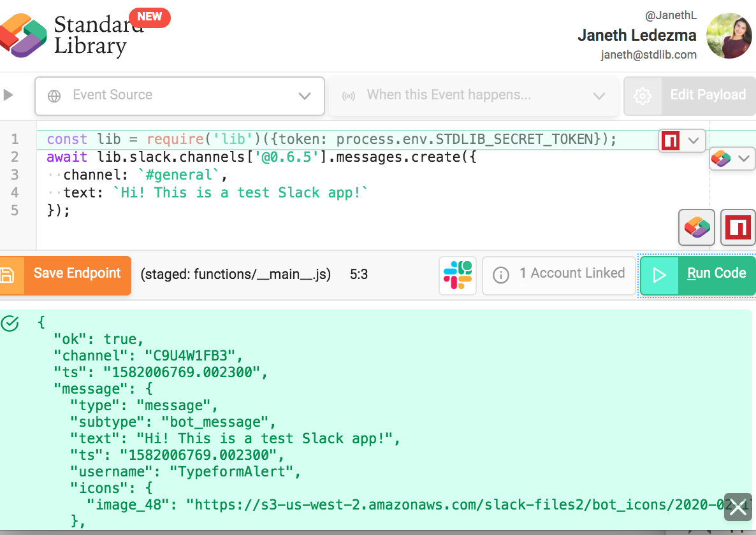Click the Standard Library API button in editor corner
Screen dimensions: 756x535
[697, 227]
